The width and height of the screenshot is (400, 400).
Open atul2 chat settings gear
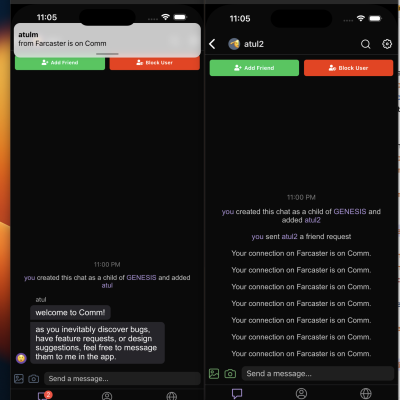pos(387,44)
